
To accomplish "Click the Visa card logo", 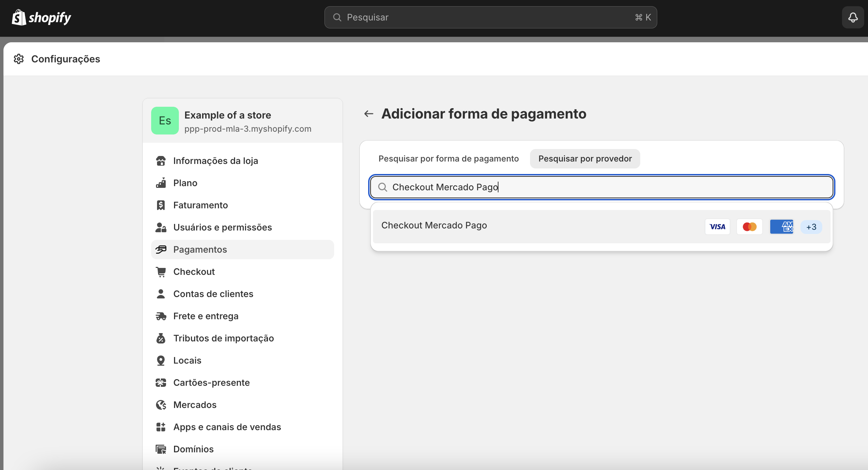I will coord(718,227).
